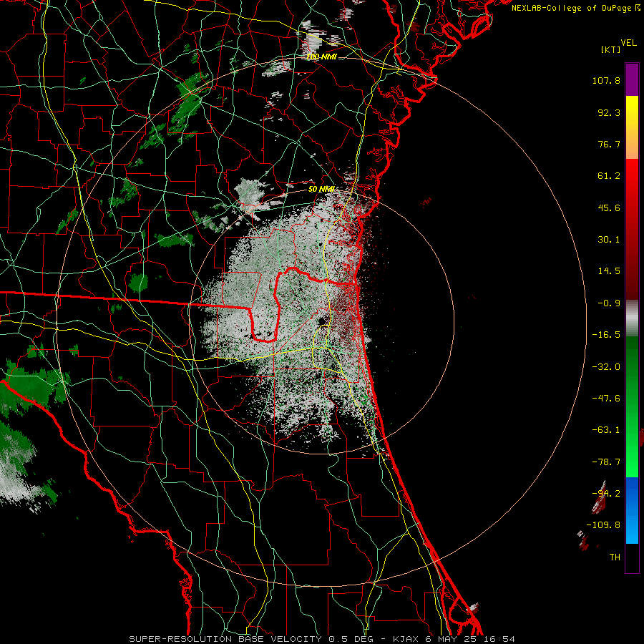The image size is (644, 644).
Task: Select the -32.0 scale value
Action: coord(606,367)
